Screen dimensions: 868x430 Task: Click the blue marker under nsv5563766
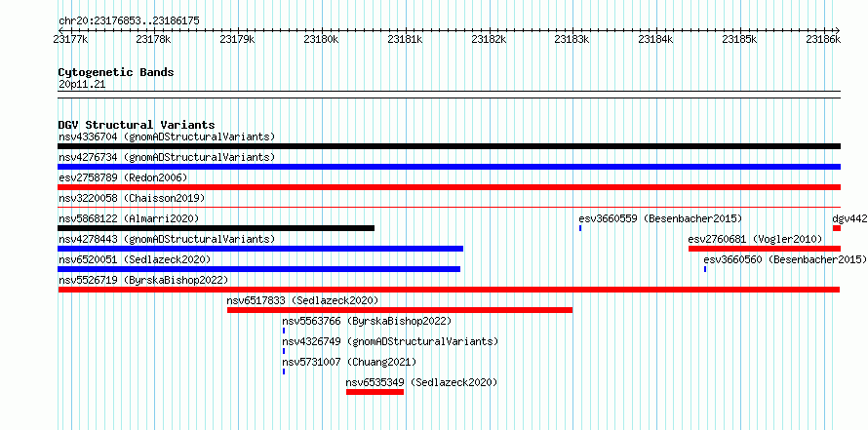tap(284, 331)
